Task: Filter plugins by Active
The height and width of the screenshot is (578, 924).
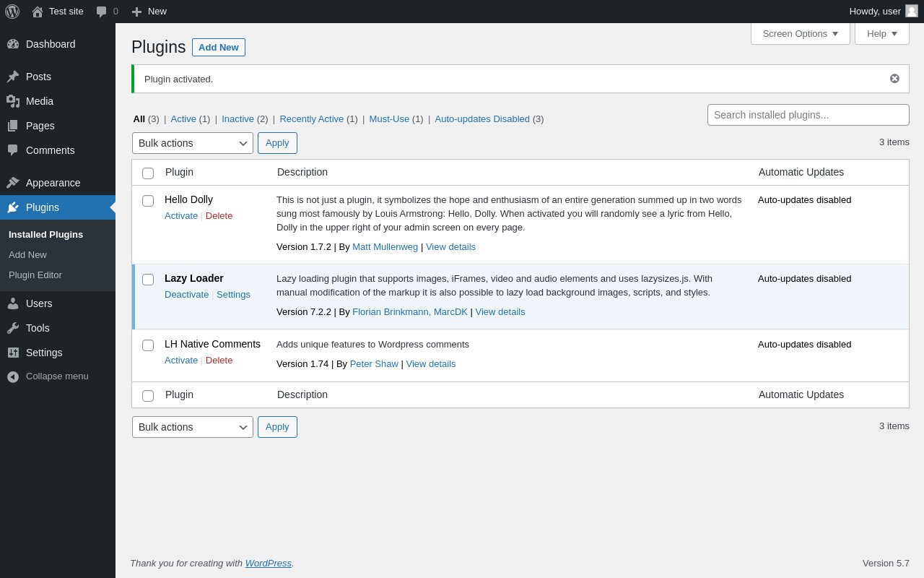Action: pos(183,119)
